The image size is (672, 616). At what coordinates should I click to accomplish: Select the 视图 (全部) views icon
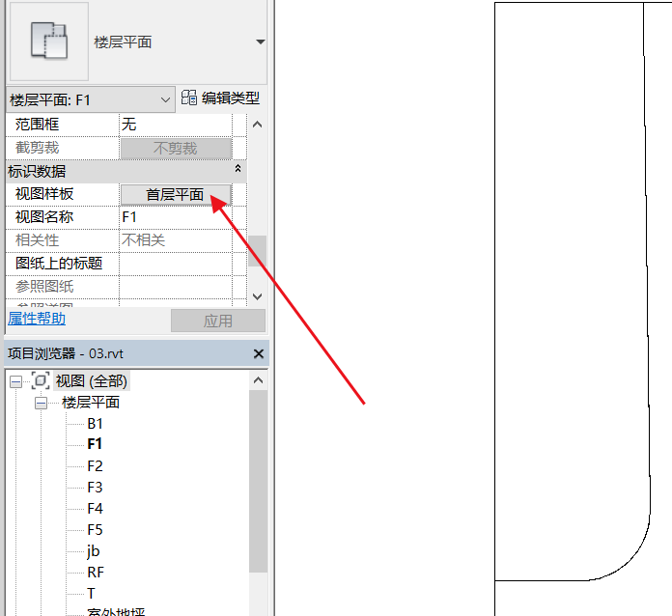(41, 381)
